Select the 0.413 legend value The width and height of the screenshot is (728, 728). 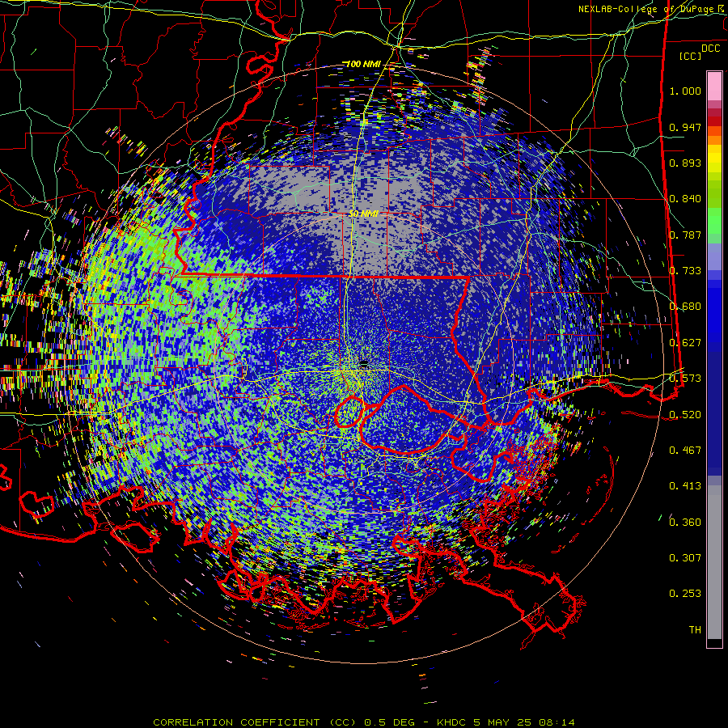pyautogui.click(x=685, y=486)
